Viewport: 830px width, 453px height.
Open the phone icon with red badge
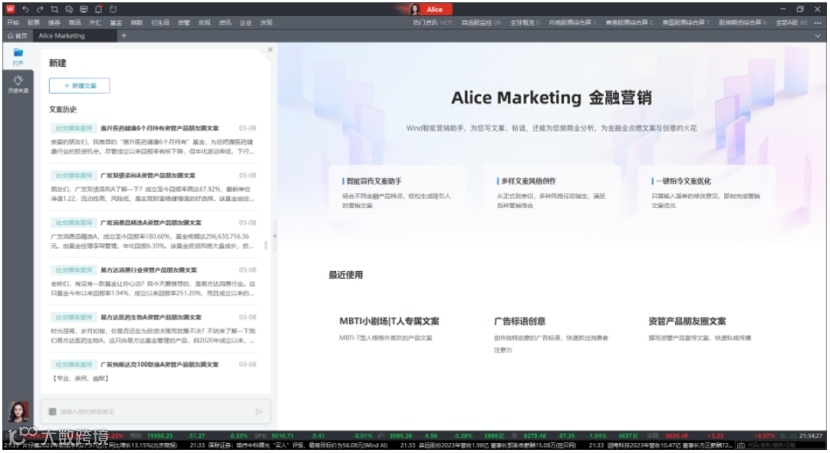[98, 10]
